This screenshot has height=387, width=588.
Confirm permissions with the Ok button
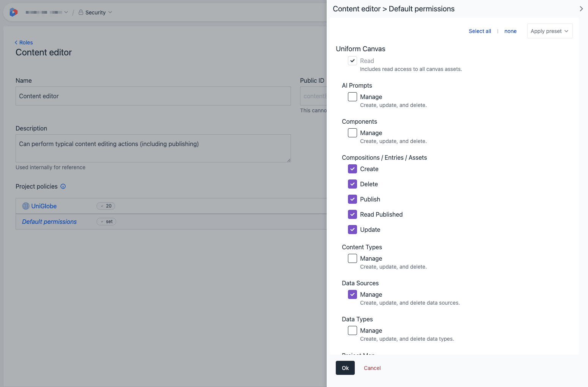345,368
